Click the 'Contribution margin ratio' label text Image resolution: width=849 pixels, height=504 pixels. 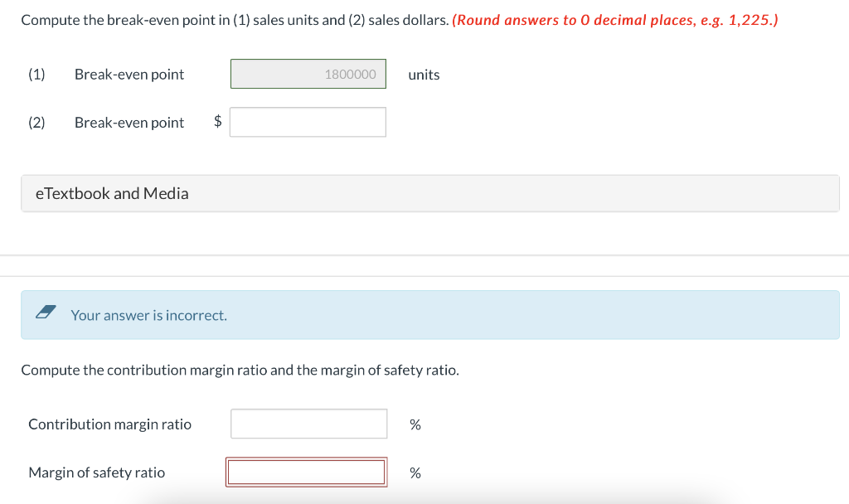click(109, 424)
